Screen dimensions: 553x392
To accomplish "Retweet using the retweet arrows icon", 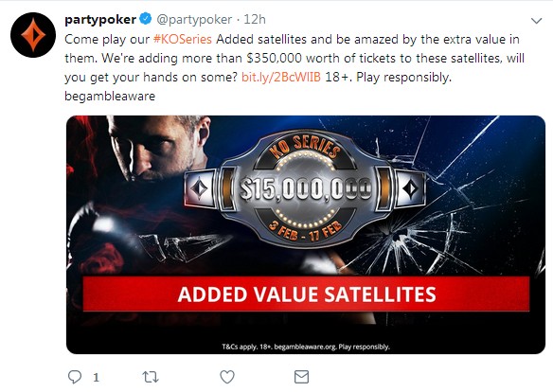I will pyautogui.click(x=151, y=377).
